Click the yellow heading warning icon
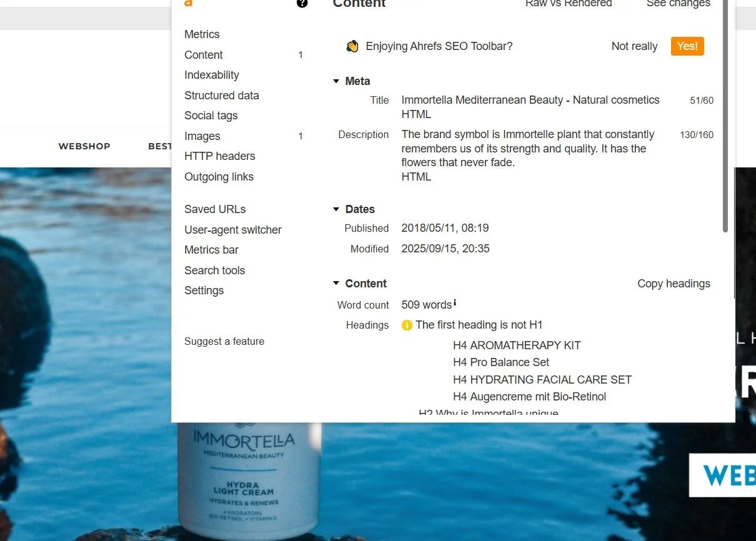This screenshot has height=541, width=756. tap(407, 325)
